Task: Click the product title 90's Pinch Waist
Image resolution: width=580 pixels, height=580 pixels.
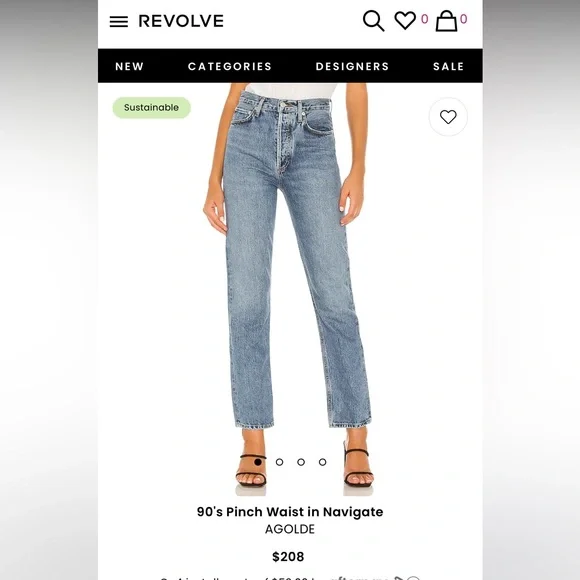Action: 290,512
